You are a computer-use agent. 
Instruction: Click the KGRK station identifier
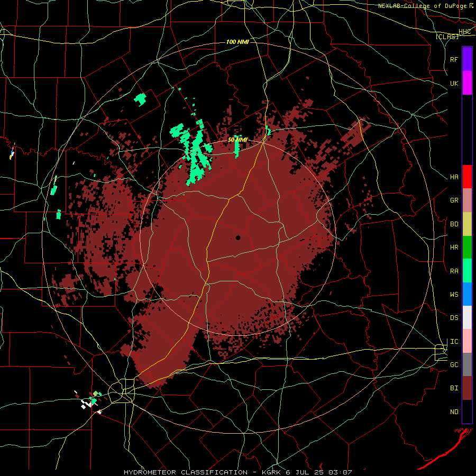tap(272, 472)
